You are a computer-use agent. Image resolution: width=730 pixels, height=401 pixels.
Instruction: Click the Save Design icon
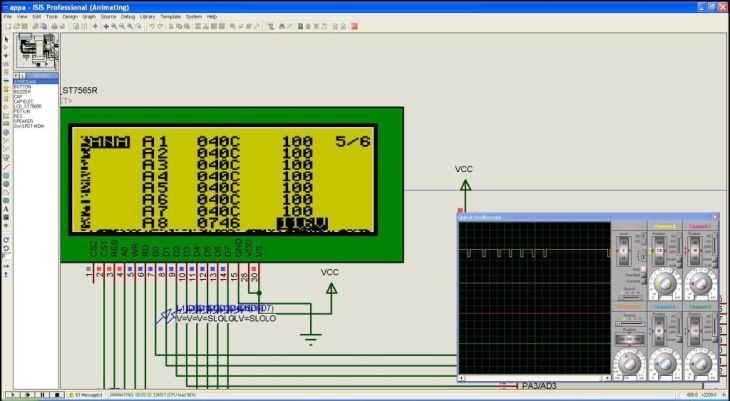coord(24,27)
